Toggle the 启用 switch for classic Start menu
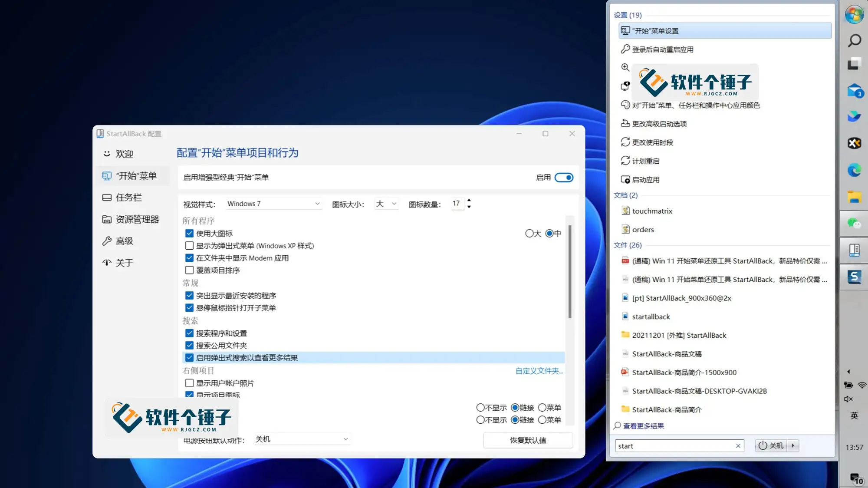 [x=564, y=177]
